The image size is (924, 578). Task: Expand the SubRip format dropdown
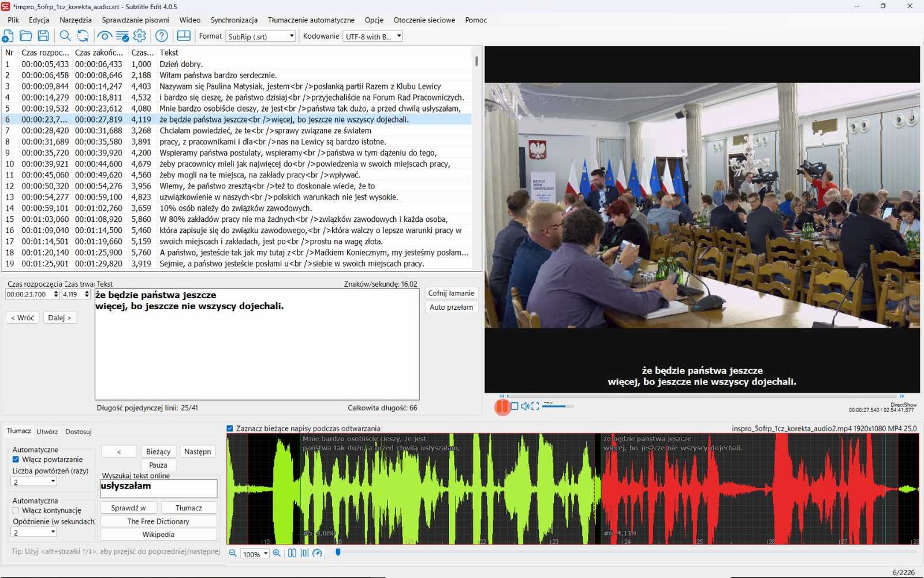[x=260, y=36]
